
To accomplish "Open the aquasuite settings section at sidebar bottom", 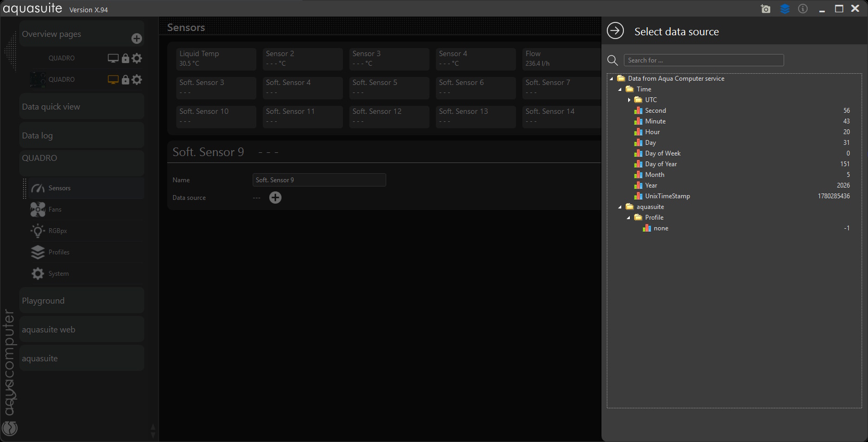I will pos(82,358).
